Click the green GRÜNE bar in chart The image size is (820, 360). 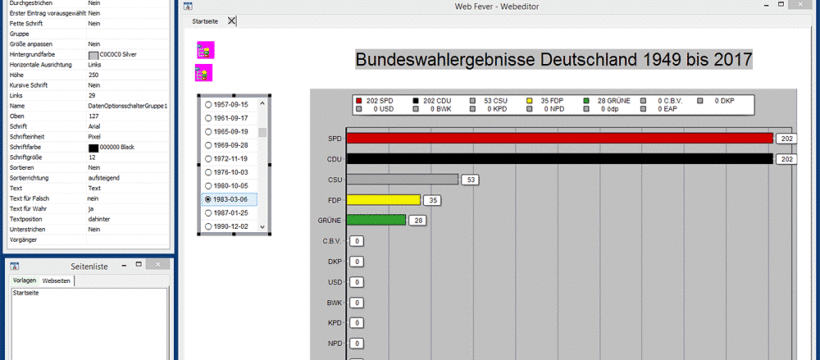(377, 220)
